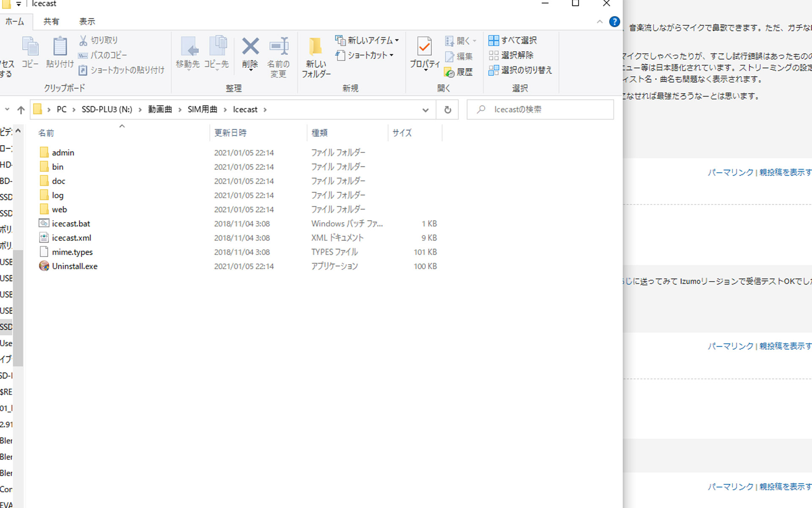Click the Refresh button next to address bar
812x508 pixels.
point(447,110)
